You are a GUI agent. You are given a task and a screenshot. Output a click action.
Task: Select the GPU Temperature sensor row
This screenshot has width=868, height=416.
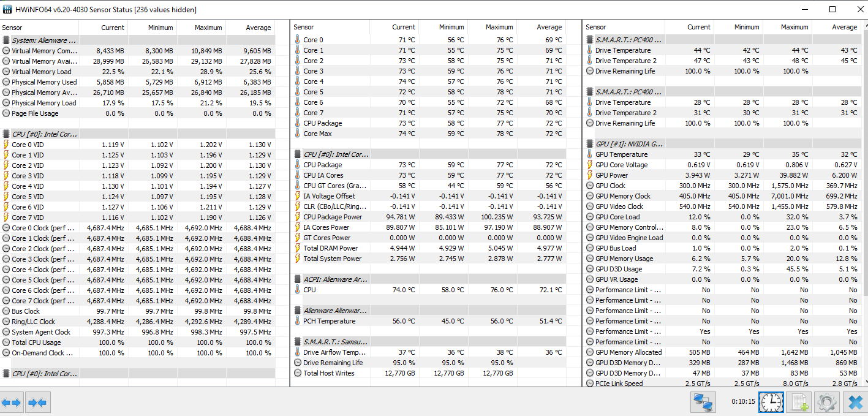[621, 154]
